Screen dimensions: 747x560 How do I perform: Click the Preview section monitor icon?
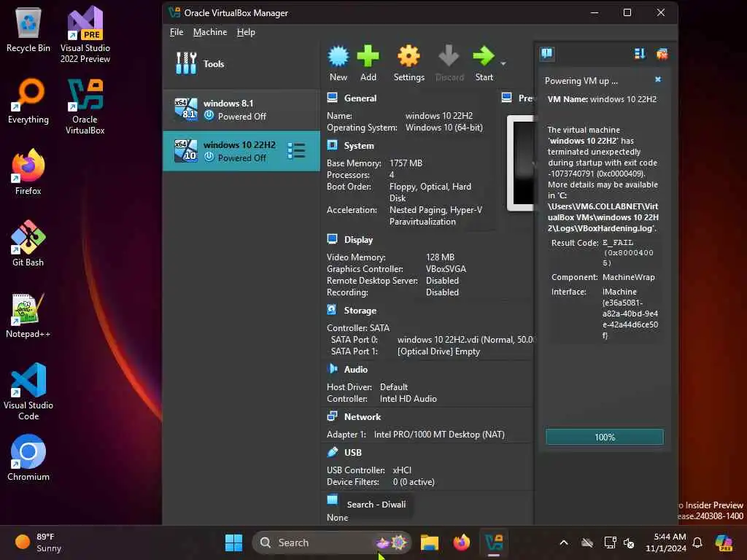pos(506,98)
